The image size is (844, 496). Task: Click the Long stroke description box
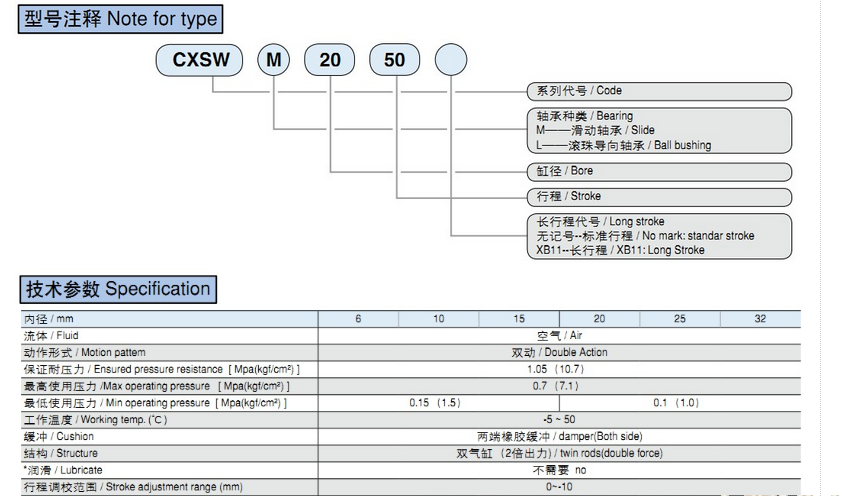tap(660, 236)
